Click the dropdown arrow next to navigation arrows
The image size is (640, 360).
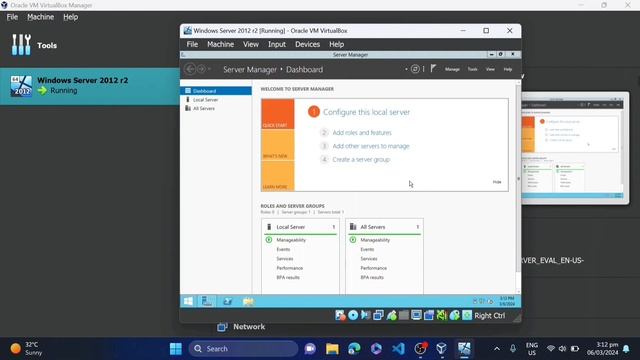click(209, 69)
